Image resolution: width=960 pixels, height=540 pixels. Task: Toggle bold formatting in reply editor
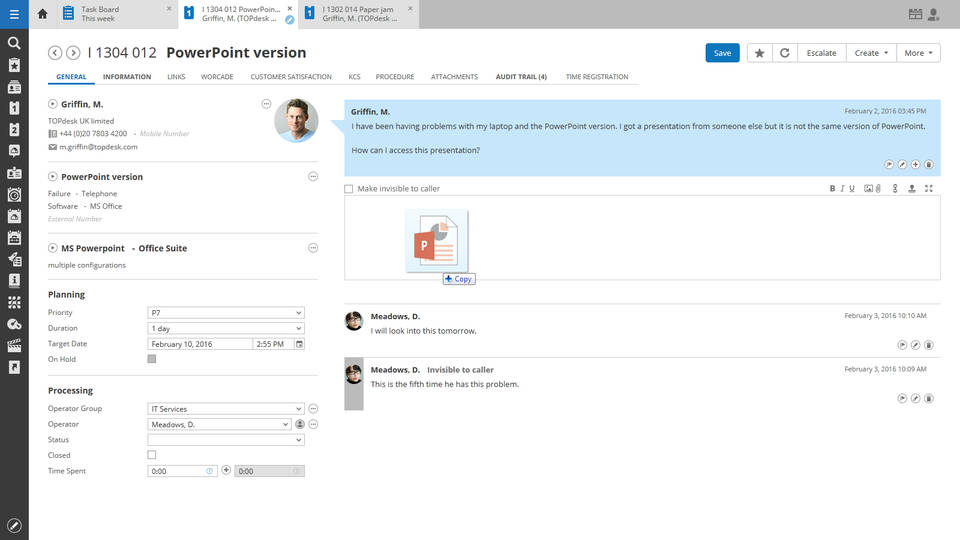point(832,188)
